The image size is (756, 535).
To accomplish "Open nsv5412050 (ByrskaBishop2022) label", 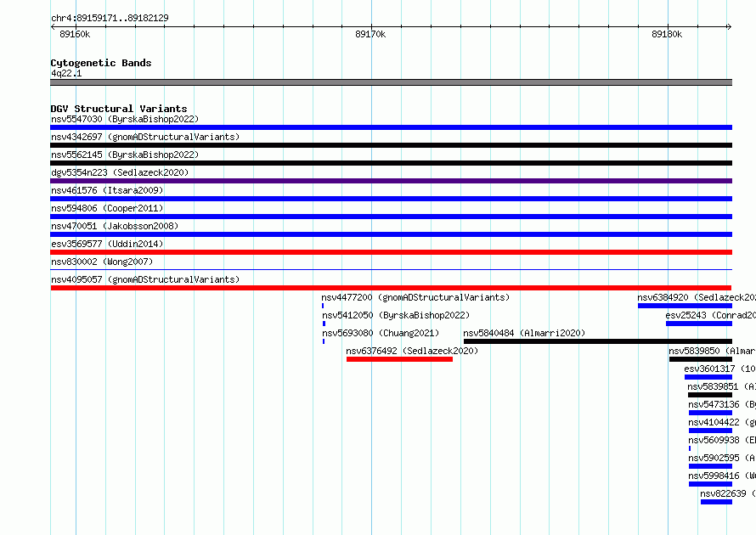I will (x=396, y=315).
